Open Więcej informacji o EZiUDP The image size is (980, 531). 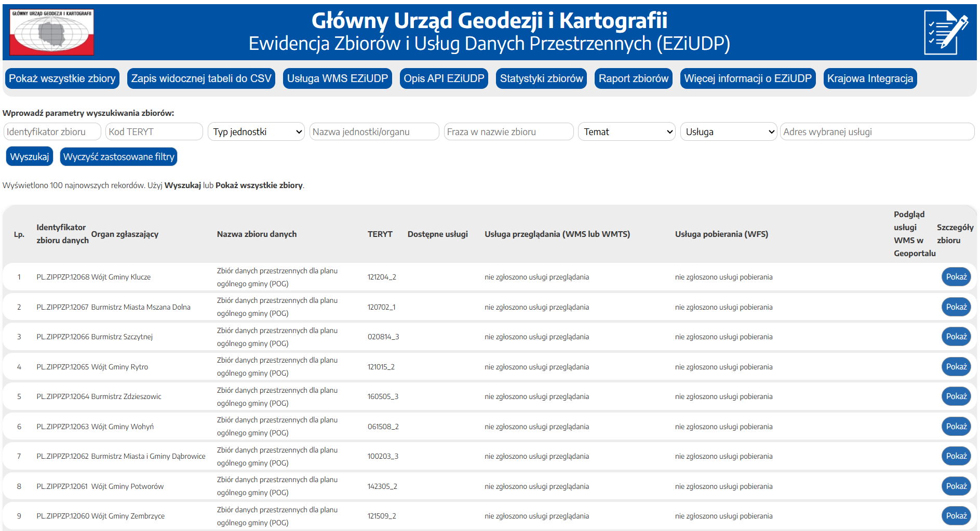coord(748,78)
